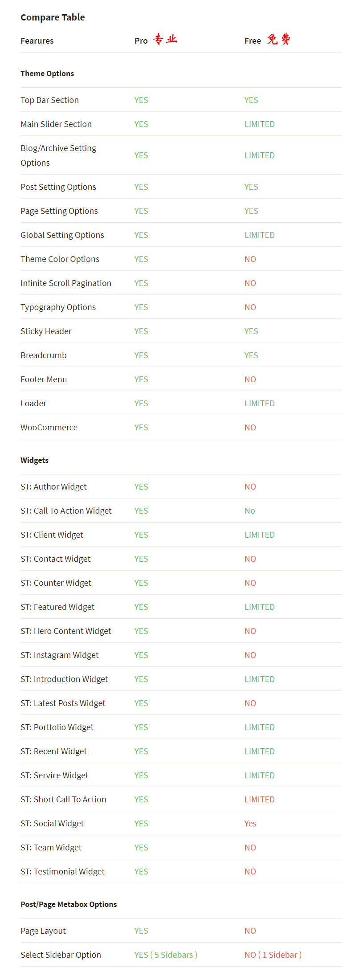Click the red "Yes" in ST: Social Widget row

250,824
